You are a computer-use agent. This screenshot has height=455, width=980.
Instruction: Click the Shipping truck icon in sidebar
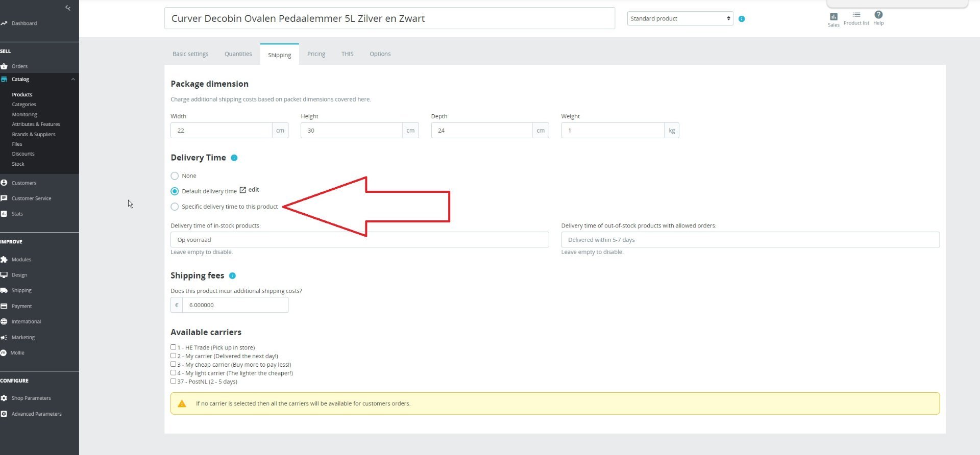point(4,290)
